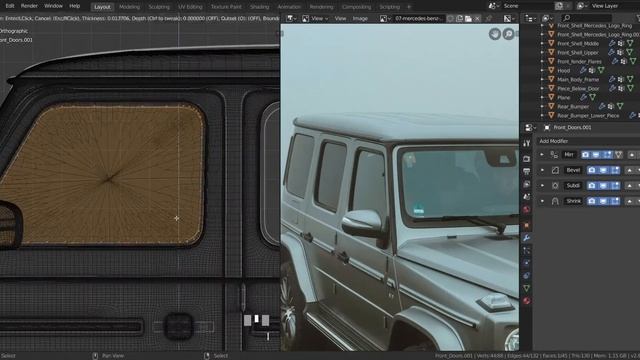The width and height of the screenshot is (640, 360).
Task: Expand the Hood object in outliner
Action: (x=542, y=71)
